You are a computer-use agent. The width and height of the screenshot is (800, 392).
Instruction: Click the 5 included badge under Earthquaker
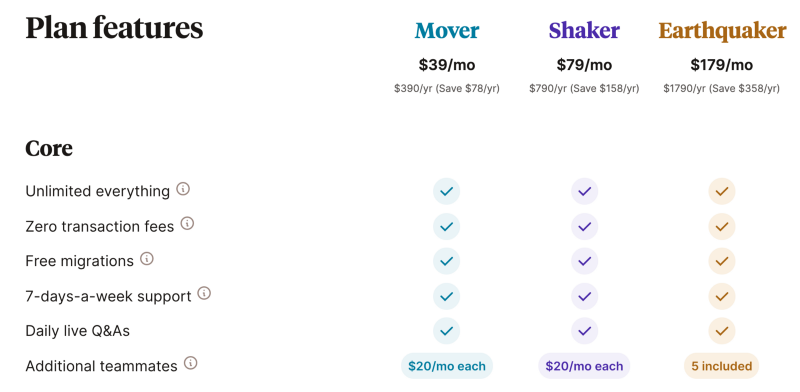pyautogui.click(x=721, y=366)
